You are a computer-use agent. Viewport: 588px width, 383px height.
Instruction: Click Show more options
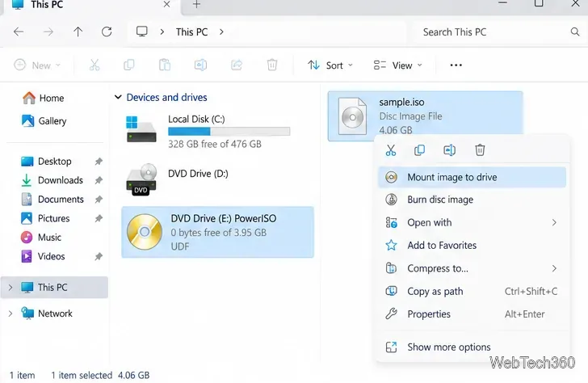click(472, 347)
